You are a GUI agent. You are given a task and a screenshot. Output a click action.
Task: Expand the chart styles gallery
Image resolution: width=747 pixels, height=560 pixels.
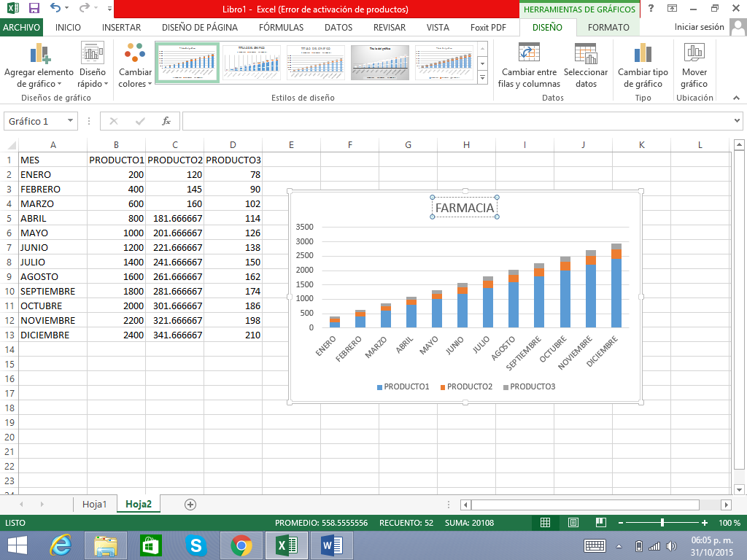point(482,77)
